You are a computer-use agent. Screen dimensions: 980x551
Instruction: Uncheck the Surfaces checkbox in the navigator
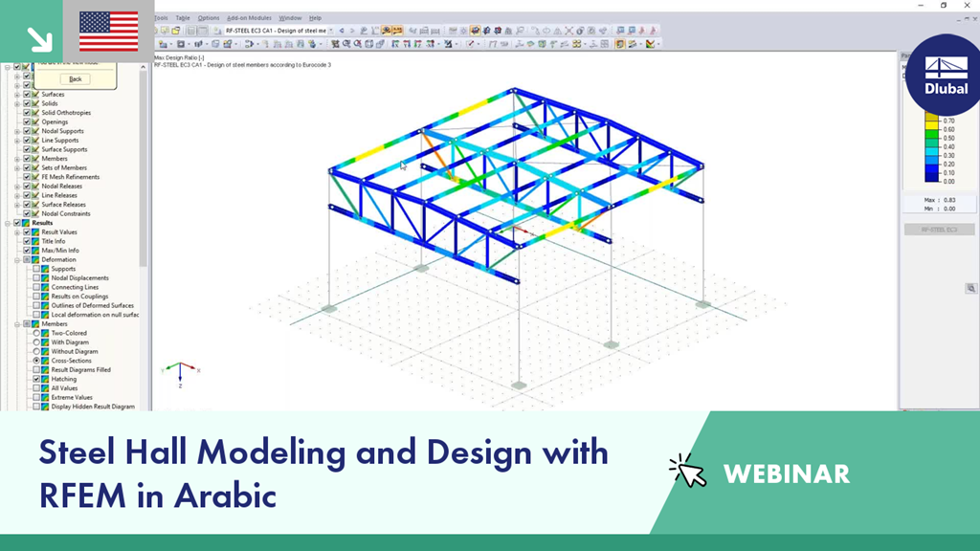pyautogui.click(x=27, y=95)
